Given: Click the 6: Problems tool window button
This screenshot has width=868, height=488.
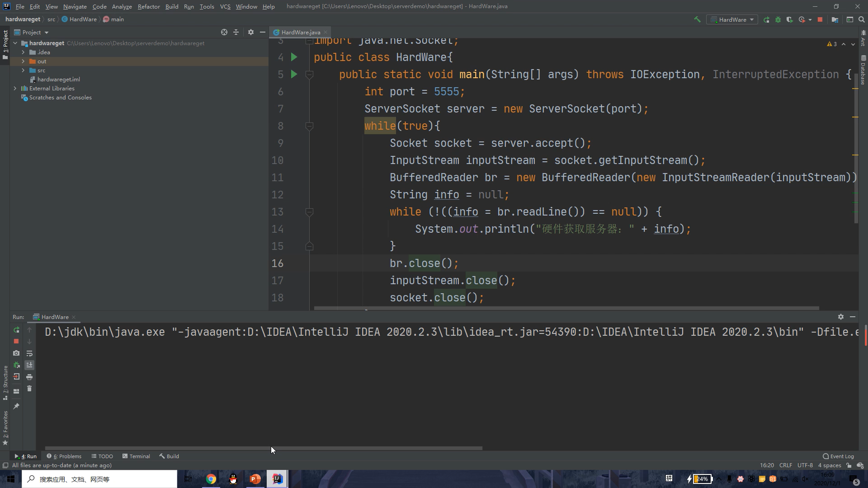Looking at the screenshot, I should point(64,456).
